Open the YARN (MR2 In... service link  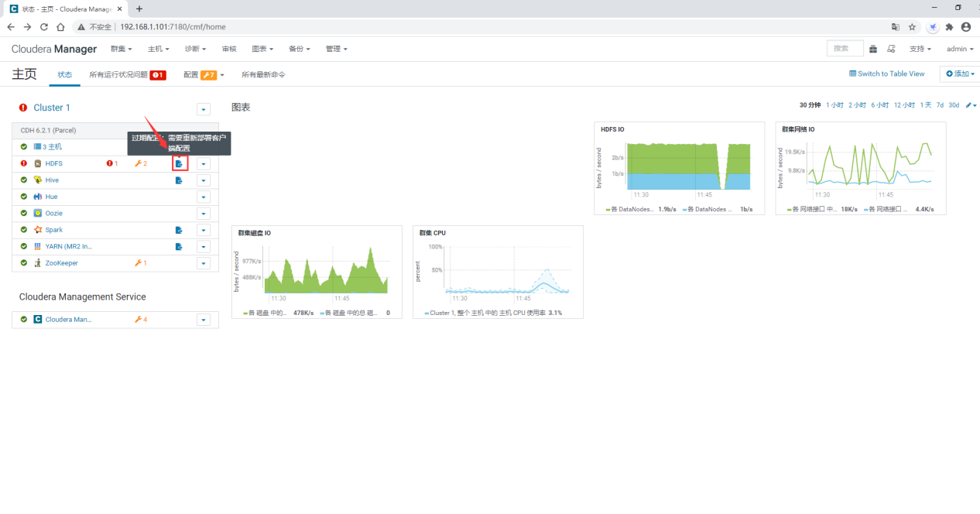[68, 247]
